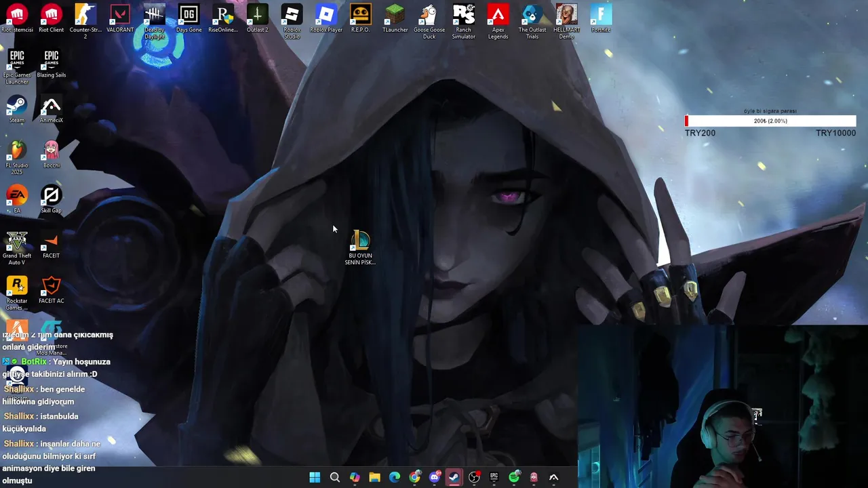Image resolution: width=868 pixels, height=488 pixels.
Task: Launch Microsoft Edge from the taskbar
Action: point(395,477)
